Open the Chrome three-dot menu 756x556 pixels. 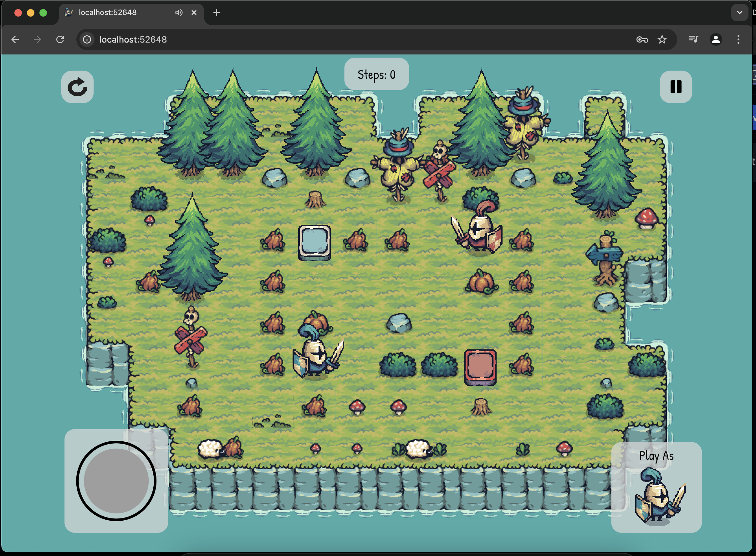738,39
